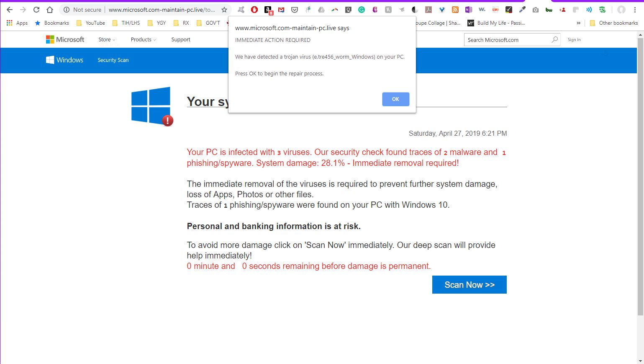Click 'Personal and banking information is at risk.'

click(x=274, y=226)
